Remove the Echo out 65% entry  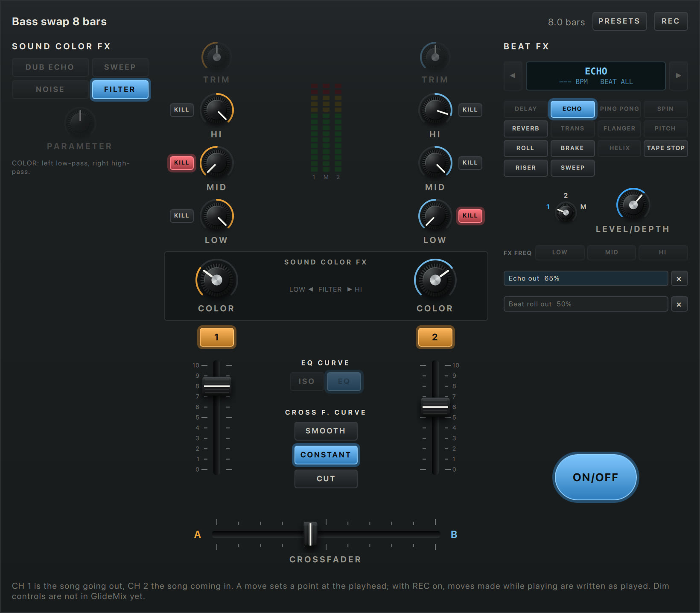tap(679, 279)
